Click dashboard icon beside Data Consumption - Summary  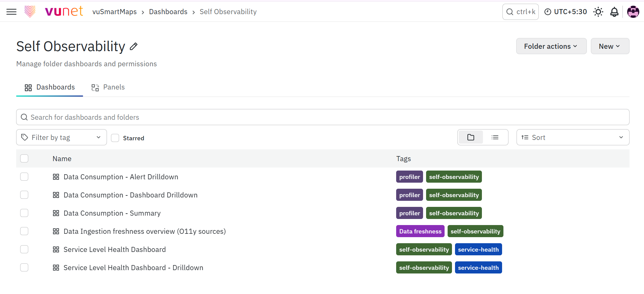[56, 213]
